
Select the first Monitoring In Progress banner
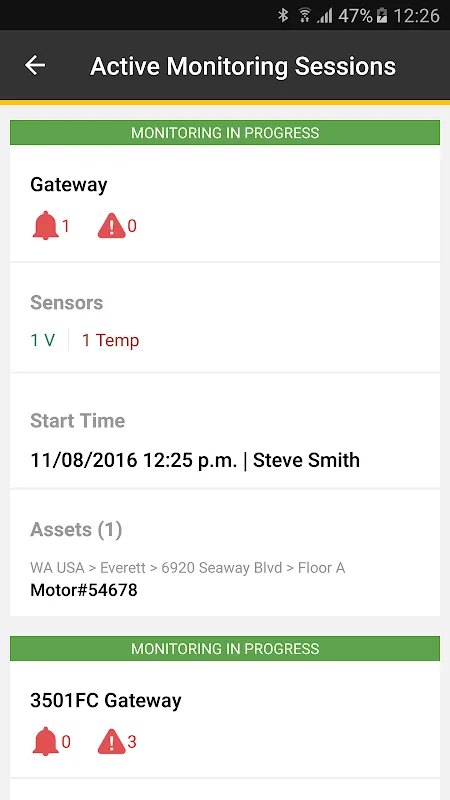click(225, 133)
